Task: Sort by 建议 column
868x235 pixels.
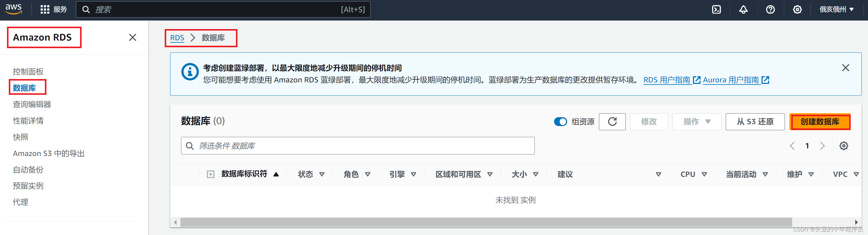Action: pos(609,174)
